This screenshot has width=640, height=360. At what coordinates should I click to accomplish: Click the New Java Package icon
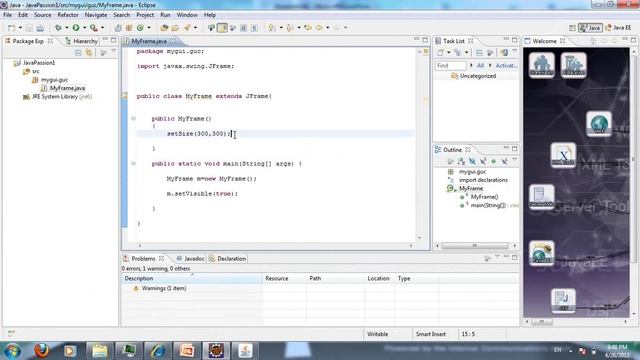tap(129, 28)
